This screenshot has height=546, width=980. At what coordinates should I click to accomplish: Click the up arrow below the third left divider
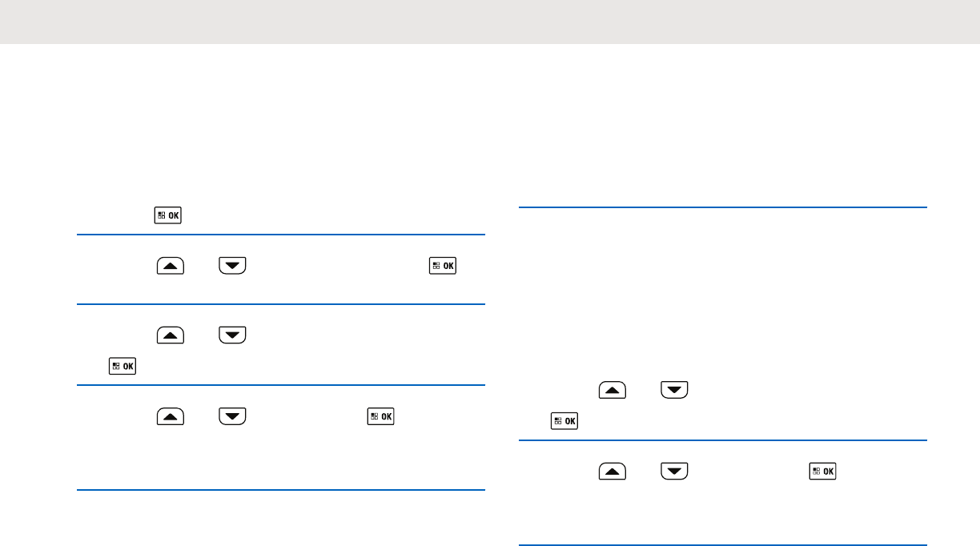(x=170, y=416)
